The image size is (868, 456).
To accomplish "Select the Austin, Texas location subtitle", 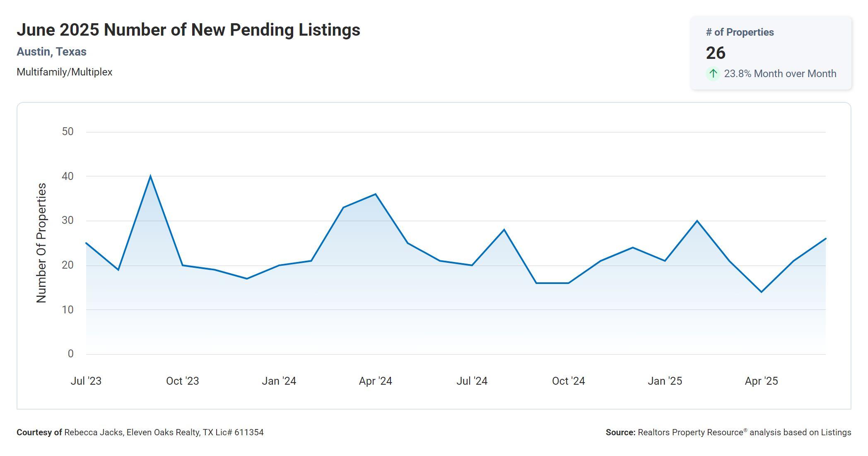I will tap(51, 52).
